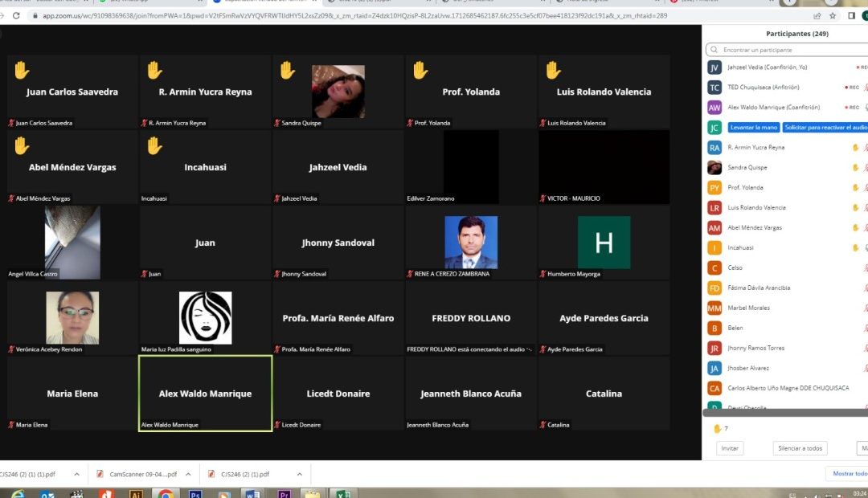Open the browser side panel icon

pyautogui.click(x=851, y=15)
